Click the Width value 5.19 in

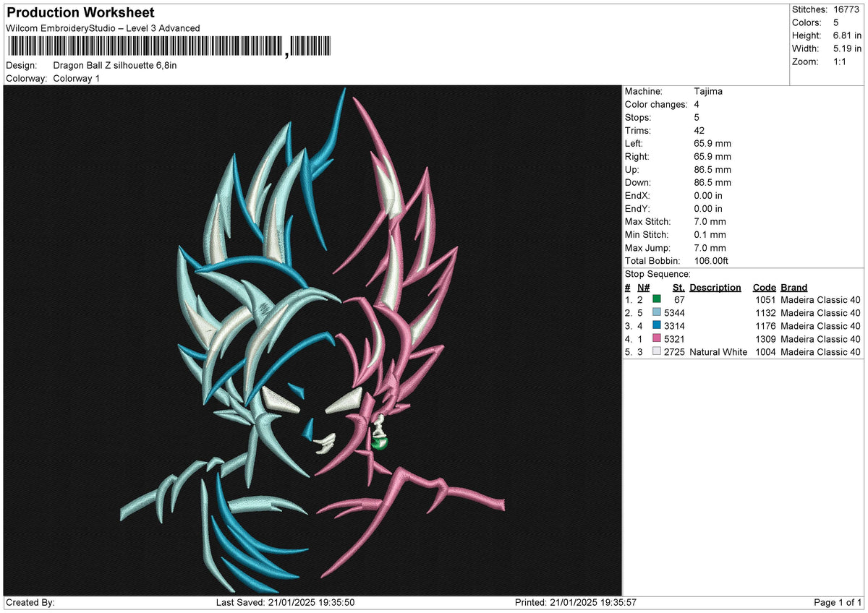click(848, 48)
